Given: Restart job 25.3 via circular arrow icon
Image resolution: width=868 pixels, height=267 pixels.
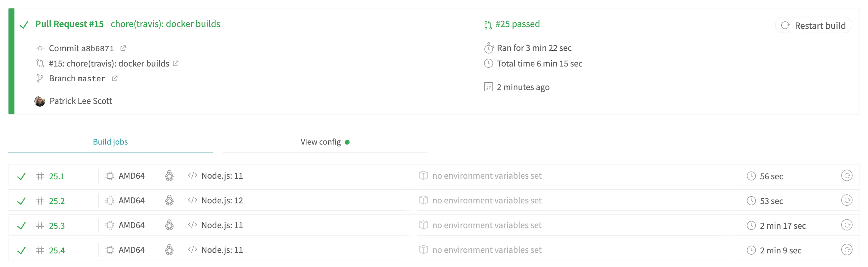Looking at the screenshot, I should pyautogui.click(x=847, y=225).
